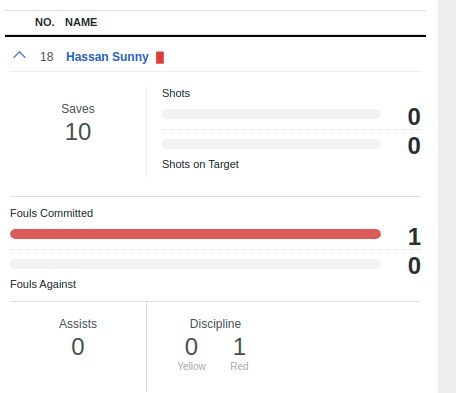Select the NAME column header

click(81, 22)
